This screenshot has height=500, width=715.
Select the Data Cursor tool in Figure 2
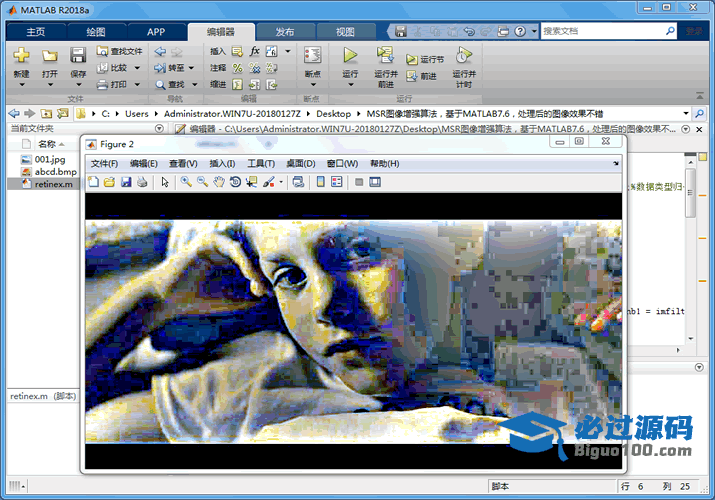252,182
